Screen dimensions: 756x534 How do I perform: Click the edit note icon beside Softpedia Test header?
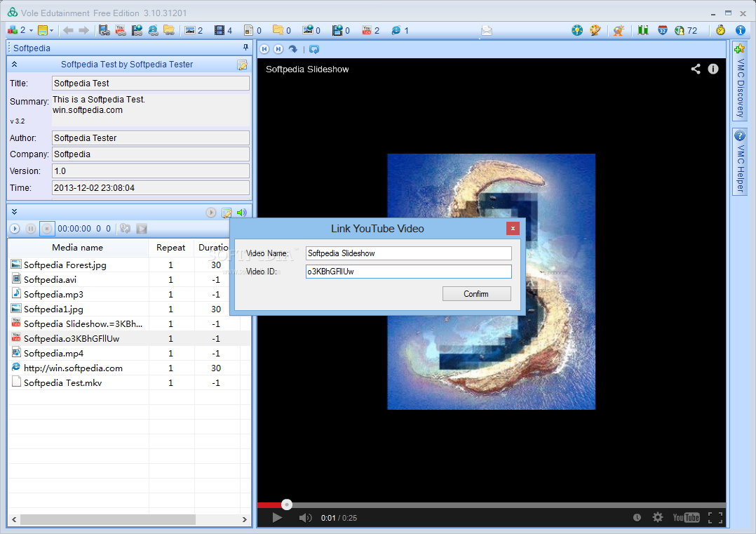point(242,65)
